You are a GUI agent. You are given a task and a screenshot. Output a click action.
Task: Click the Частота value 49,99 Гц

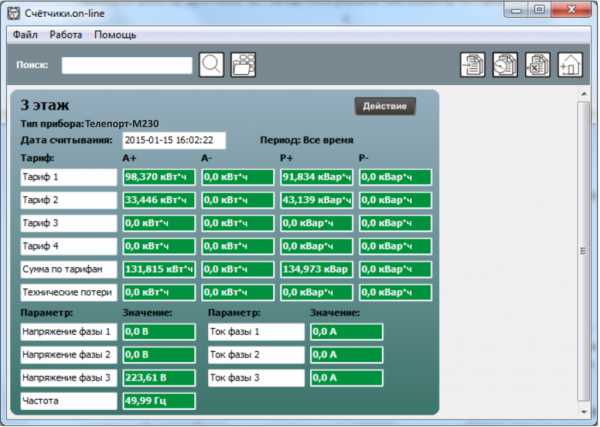click(158, 400)
